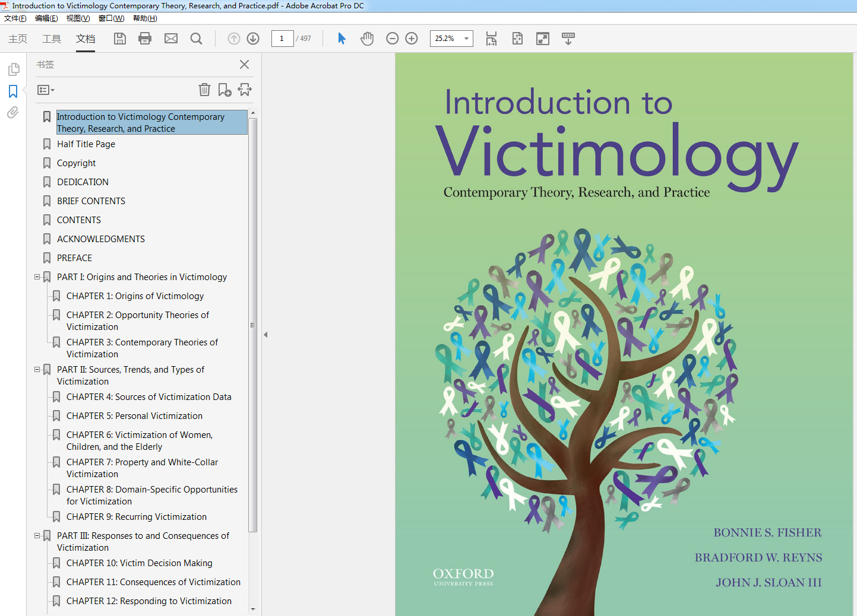857x616 pixels.
Task: Select the BRIEF CONTENTS bookmark
Action: (91, 201)
